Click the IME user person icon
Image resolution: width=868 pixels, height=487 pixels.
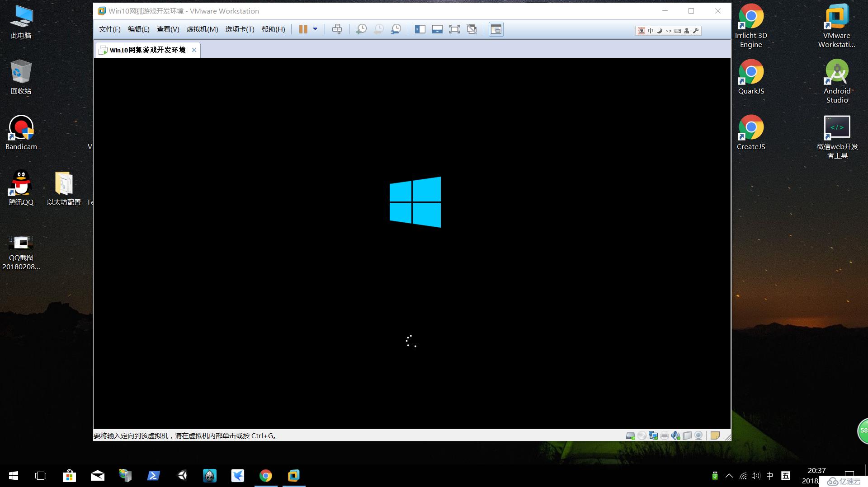687,31
